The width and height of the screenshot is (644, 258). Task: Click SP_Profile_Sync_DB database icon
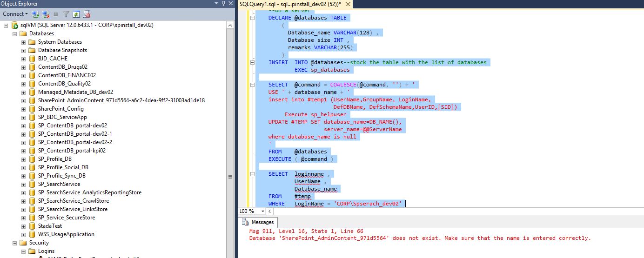tap(32, 176)
